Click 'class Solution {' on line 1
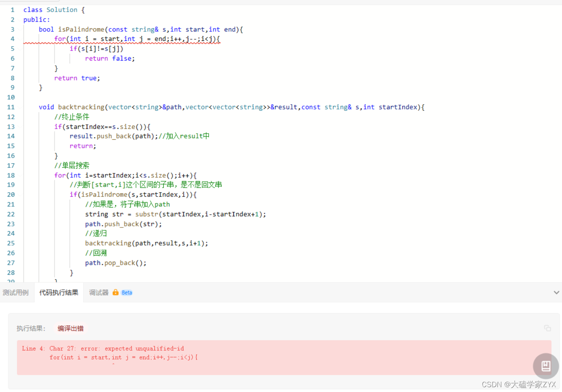This screenshot has width=562, height=392. [54, 10]
